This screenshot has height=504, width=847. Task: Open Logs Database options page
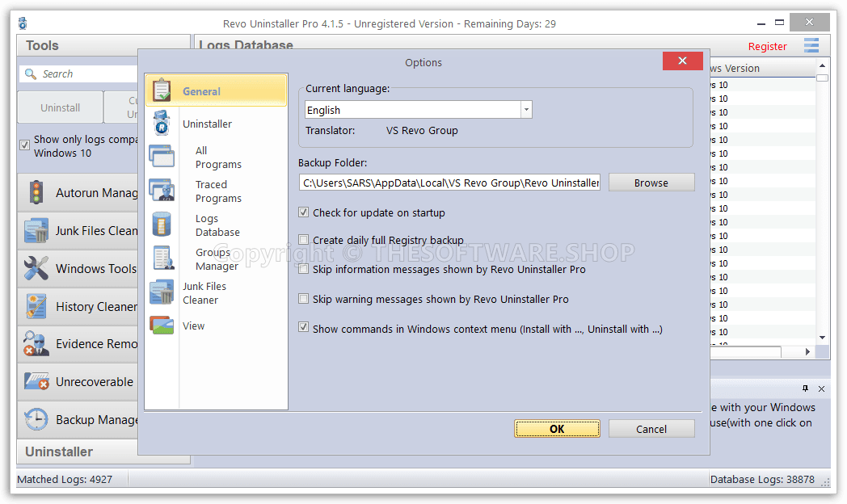(x=217, y=225)
